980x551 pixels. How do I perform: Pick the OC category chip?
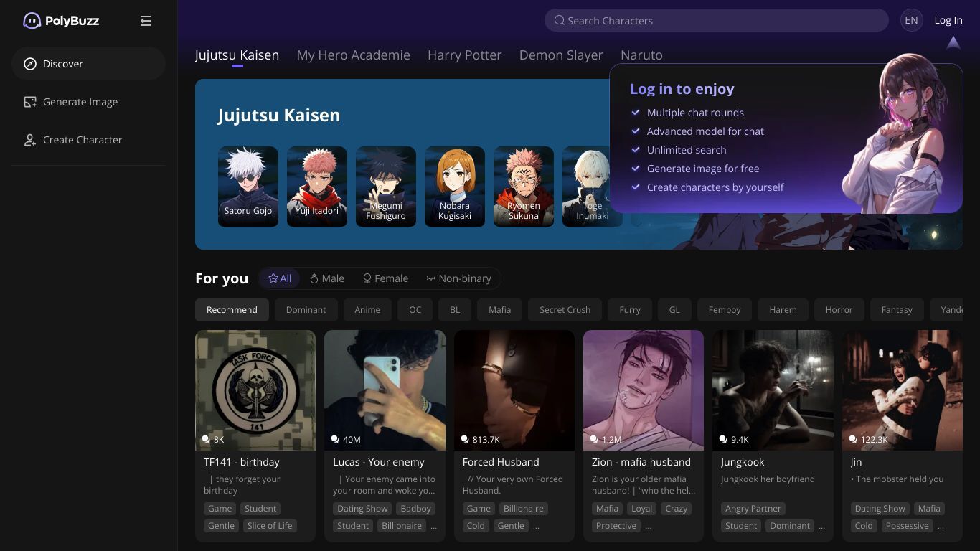pyautogui.click(x=415, y=310)
